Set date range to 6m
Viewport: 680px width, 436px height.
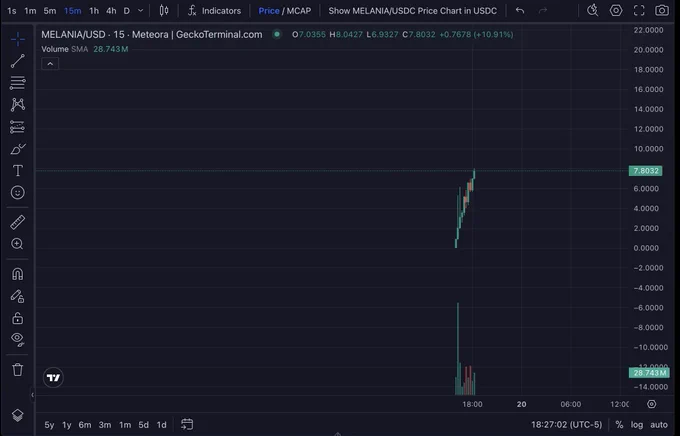(x=85, y=425)
